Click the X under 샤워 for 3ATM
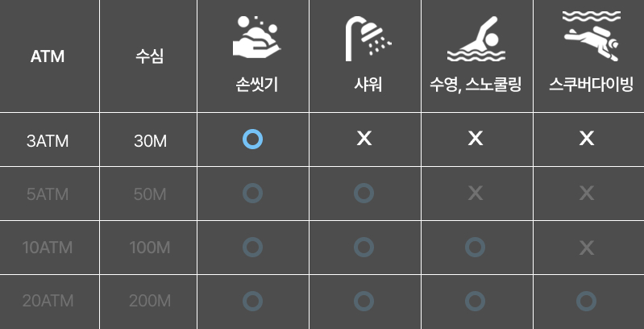The height and width of the screenshot is (329, 644). (x=364, y=140)
